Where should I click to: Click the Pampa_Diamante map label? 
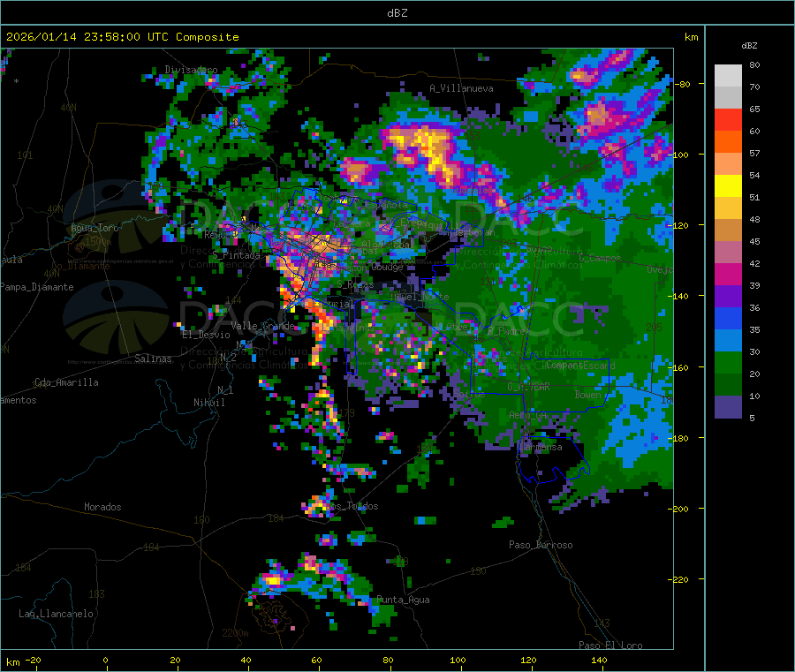(x=37, y=287)
